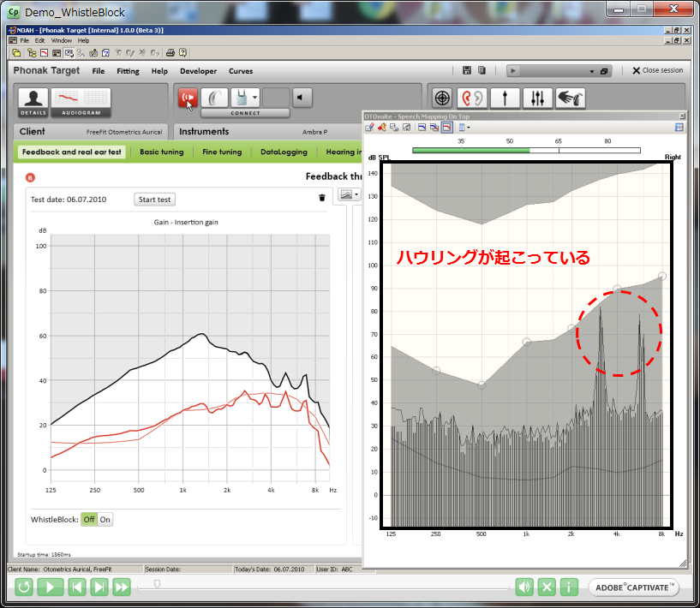Select the wireless programming interface icon
The width and height of the screenshot is (700, 608).
click(x=241, y=98)
